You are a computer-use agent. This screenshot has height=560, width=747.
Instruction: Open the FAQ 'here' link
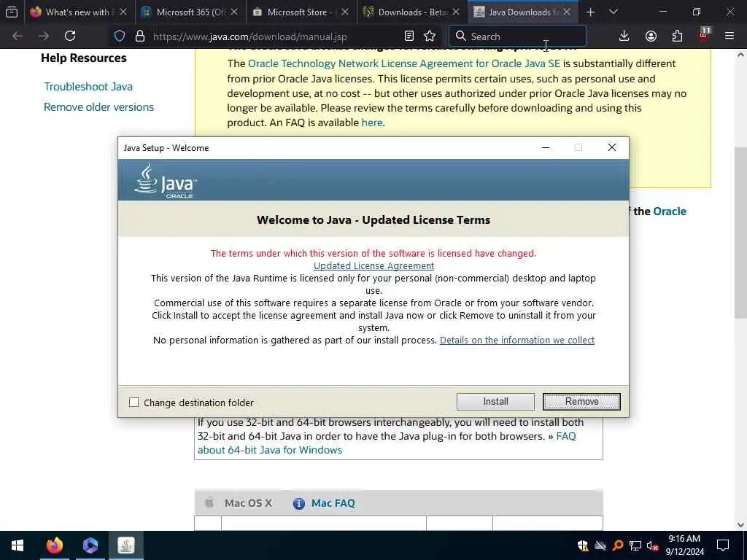coord(371,122)
